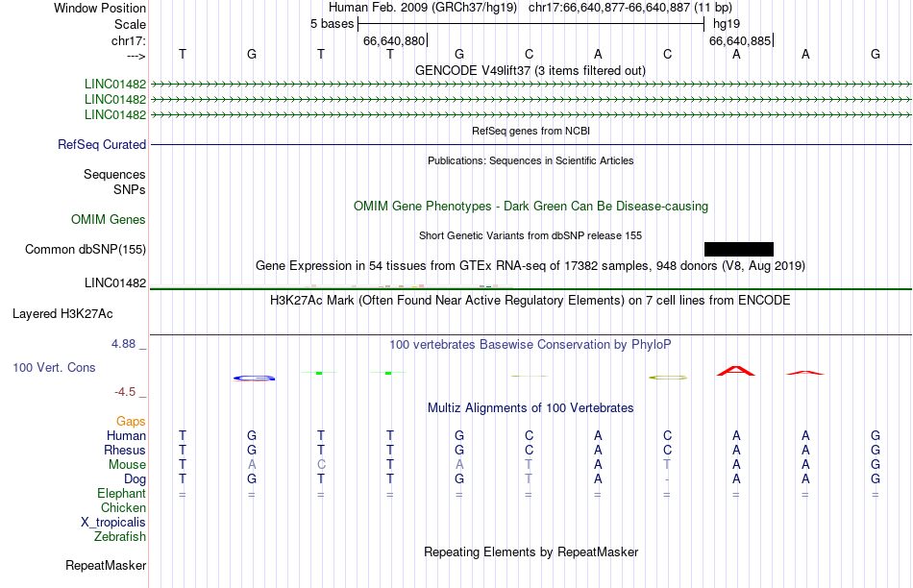Open Layered H3K27Ac track settings label
Image resolution: width=913 pixels, height=588 pixels.
62,314
